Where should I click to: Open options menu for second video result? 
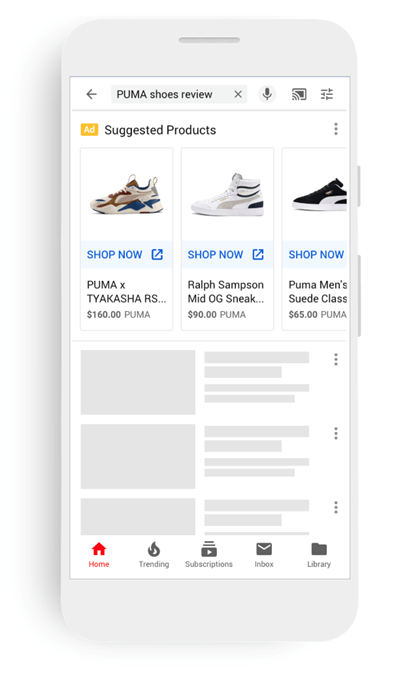[x=336, y=433]
